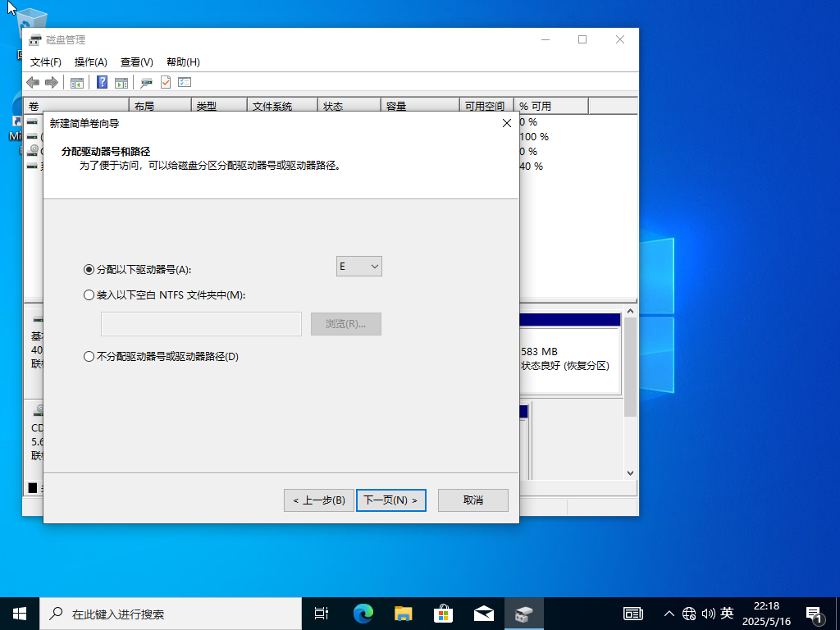Open the 帮助(H) menu

[x=183, y=62]
